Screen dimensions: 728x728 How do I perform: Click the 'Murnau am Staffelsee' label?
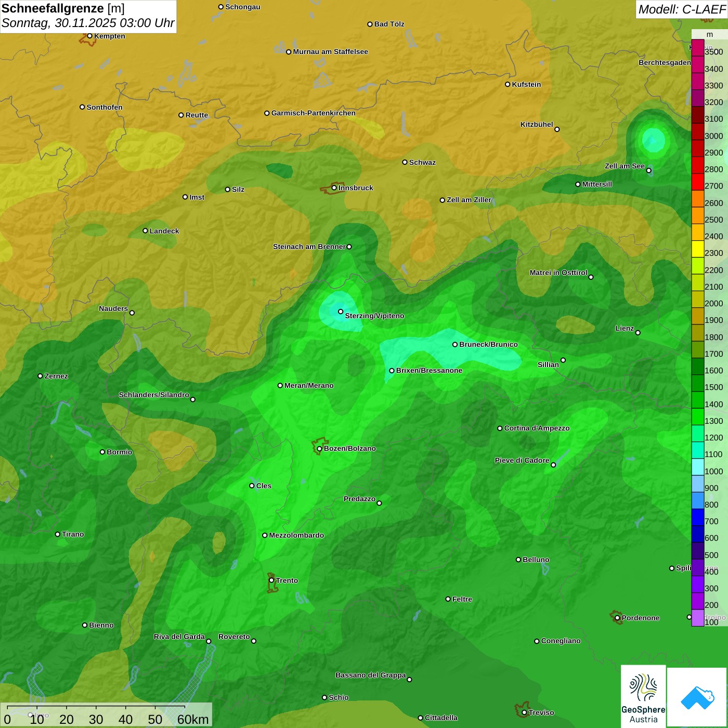pos(330,51)
